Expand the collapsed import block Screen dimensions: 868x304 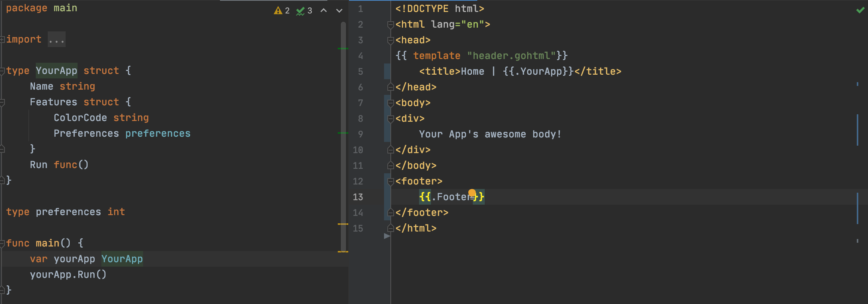[x=2, y=39]
